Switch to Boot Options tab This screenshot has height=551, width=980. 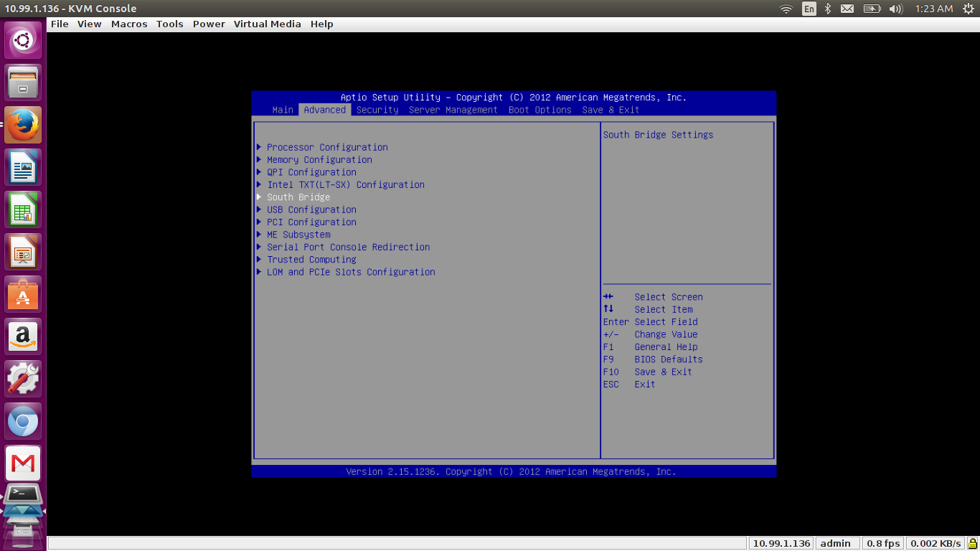(x=540, y=110)
